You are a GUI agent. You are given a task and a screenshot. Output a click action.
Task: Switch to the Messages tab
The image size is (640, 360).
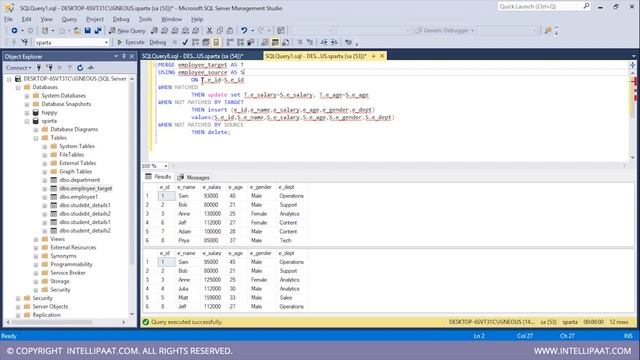pos(193,178)
